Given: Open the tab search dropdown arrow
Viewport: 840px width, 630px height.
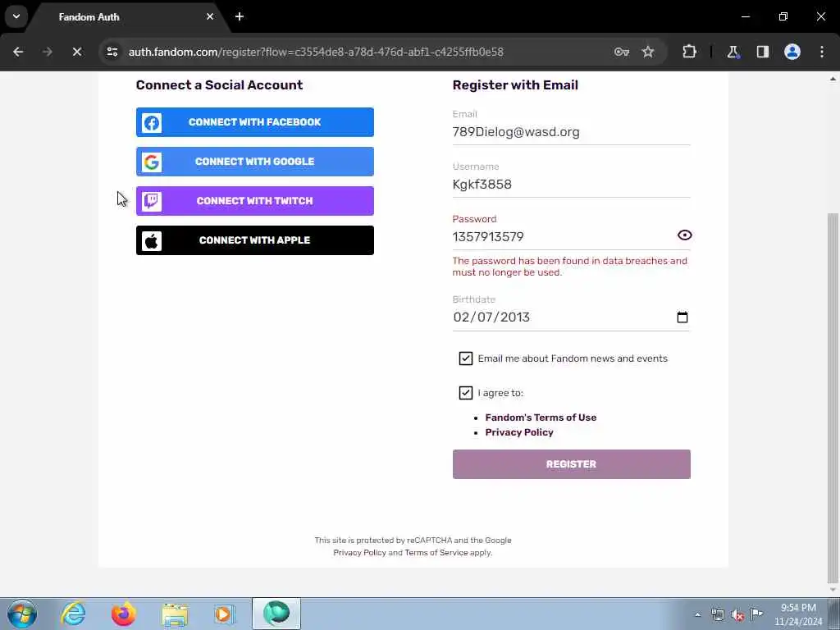Looking at the screenshot, I should coord(16,16).
